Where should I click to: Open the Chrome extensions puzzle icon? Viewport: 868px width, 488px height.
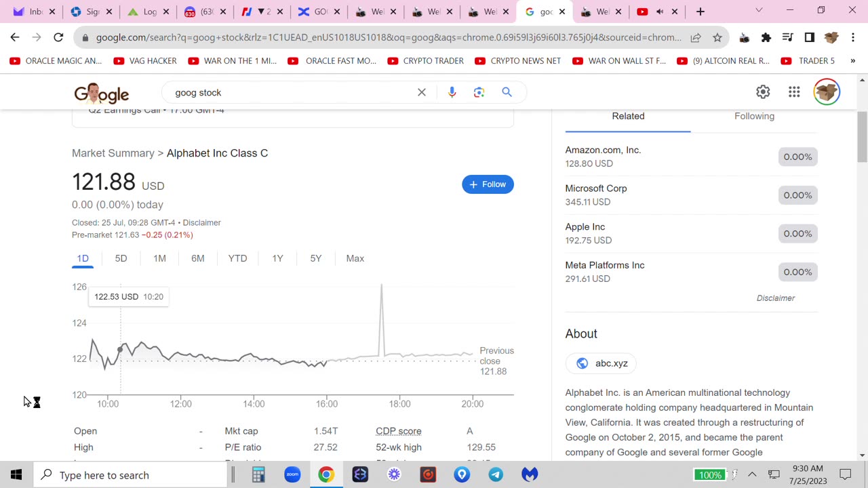point(766,37)
